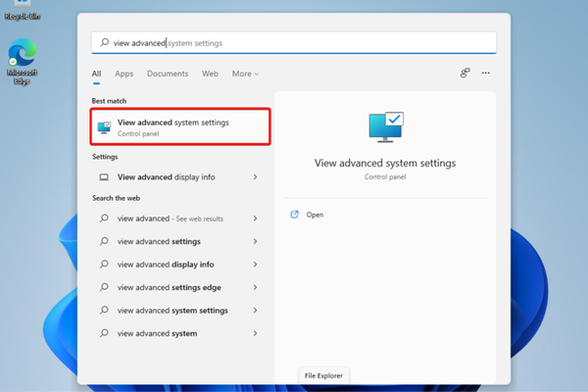The image size is (588, 392).
Task: Click Open in the right preview pane
Action: 315,215
